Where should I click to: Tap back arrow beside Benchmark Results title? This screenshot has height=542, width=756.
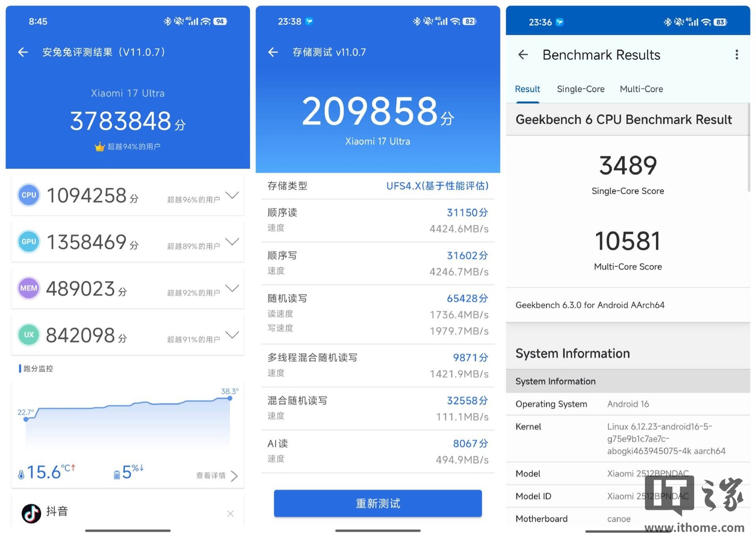pyautogui.click(x=523, y=55)
